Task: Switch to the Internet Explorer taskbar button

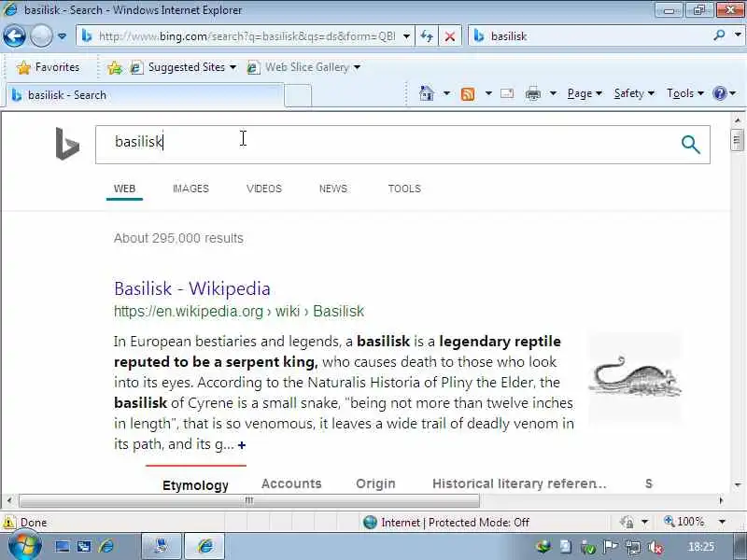Action: coord(204,546)
